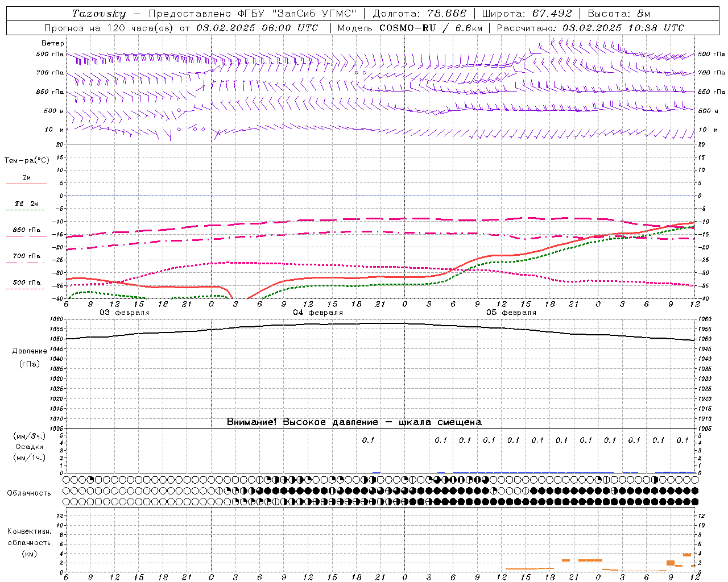Viewport: 728px width, 582px height.
Task: Click the "(гПа)" unit under Давление
Action: [x=30, y=364]
